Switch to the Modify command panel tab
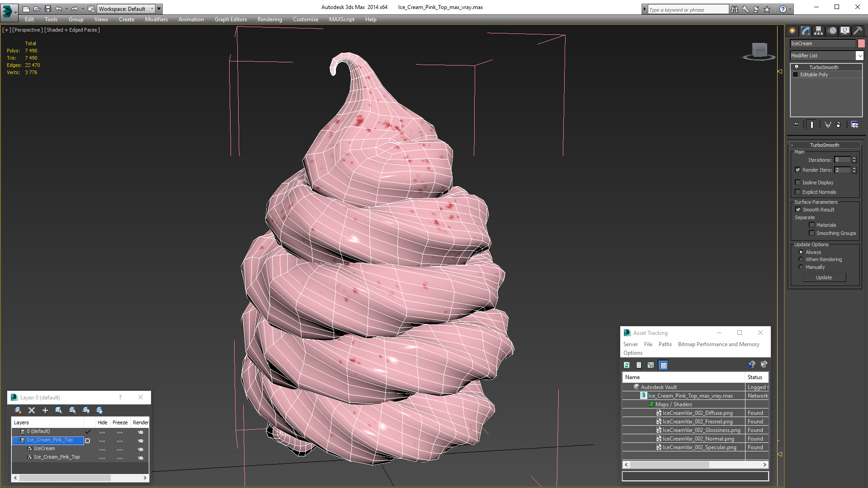 [x=805, y=31]
